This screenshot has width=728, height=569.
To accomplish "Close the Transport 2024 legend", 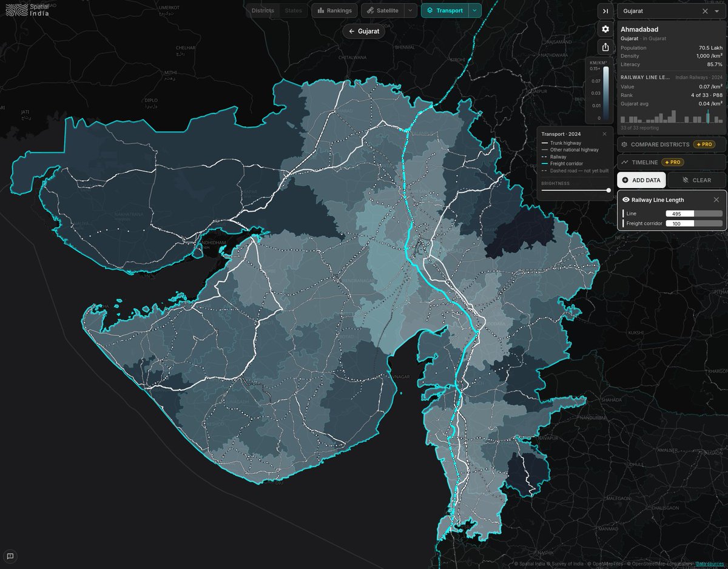I will [604, 134].
